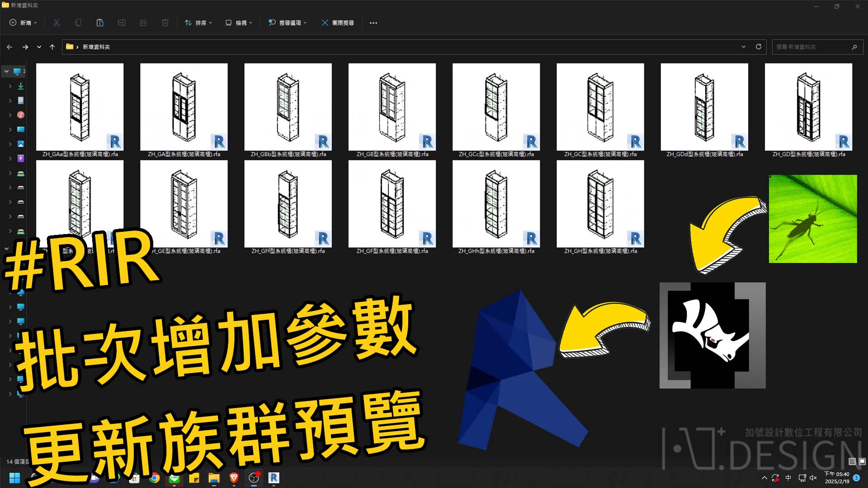
Task: Open the 搜尋選項 search options menu
Action: [x=288, y=23]
